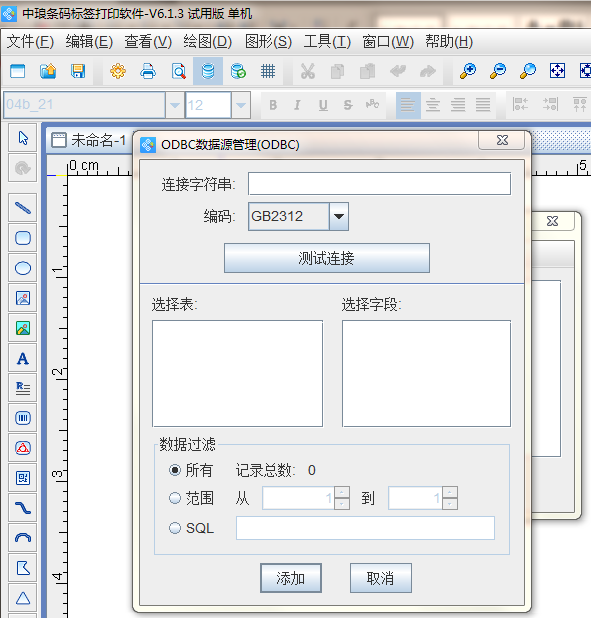Toggle strikethrough formatting S

pyautogui.click(x=348, y=105)
